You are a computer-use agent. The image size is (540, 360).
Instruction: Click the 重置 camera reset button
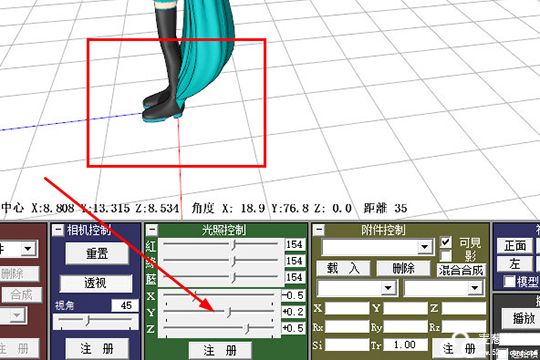97,254
